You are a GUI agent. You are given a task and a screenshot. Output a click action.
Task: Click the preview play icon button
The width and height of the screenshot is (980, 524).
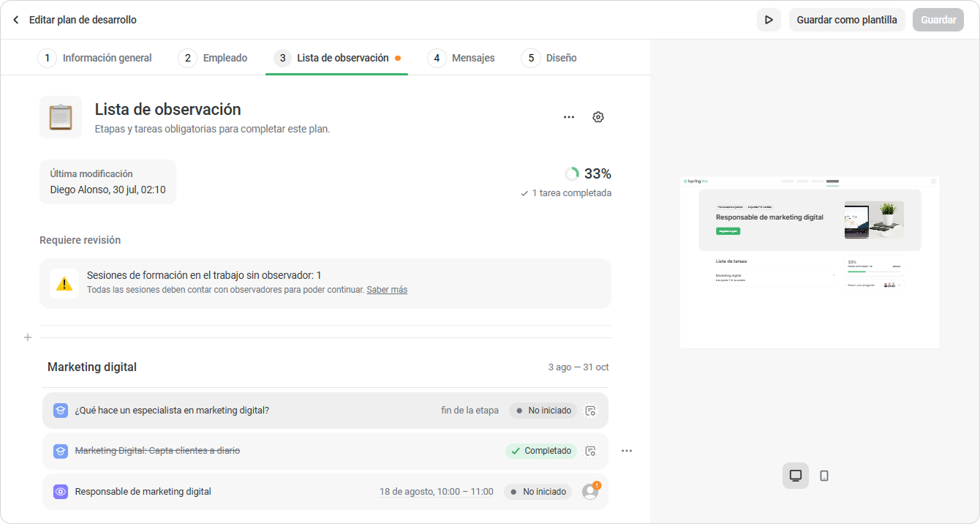(769, 20)
